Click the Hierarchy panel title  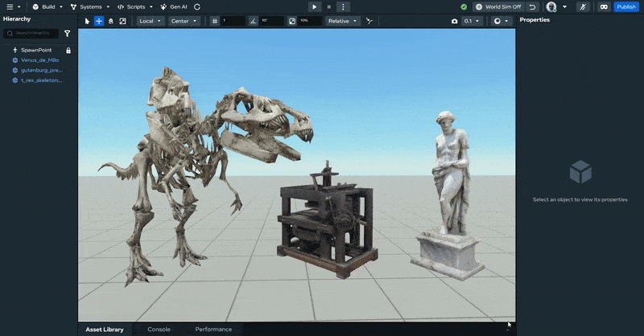tap(17, 18)
